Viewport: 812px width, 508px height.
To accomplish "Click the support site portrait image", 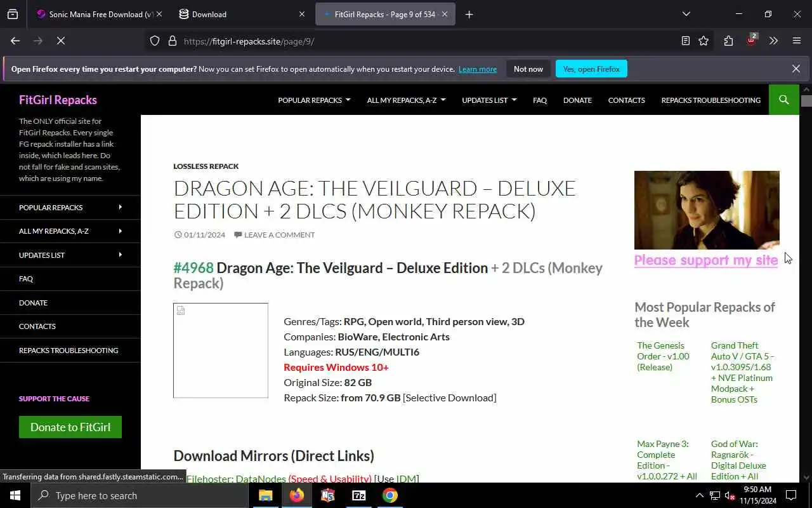I will pos(707,210).
